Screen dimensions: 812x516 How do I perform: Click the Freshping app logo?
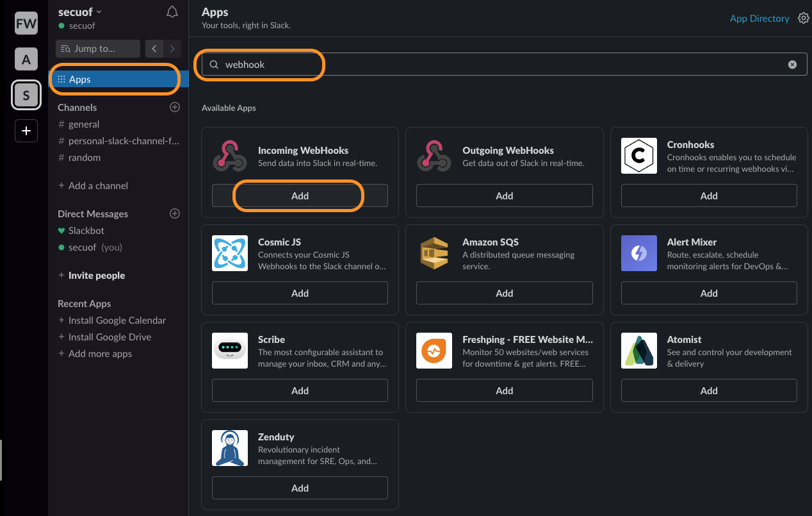pos(434,351)
